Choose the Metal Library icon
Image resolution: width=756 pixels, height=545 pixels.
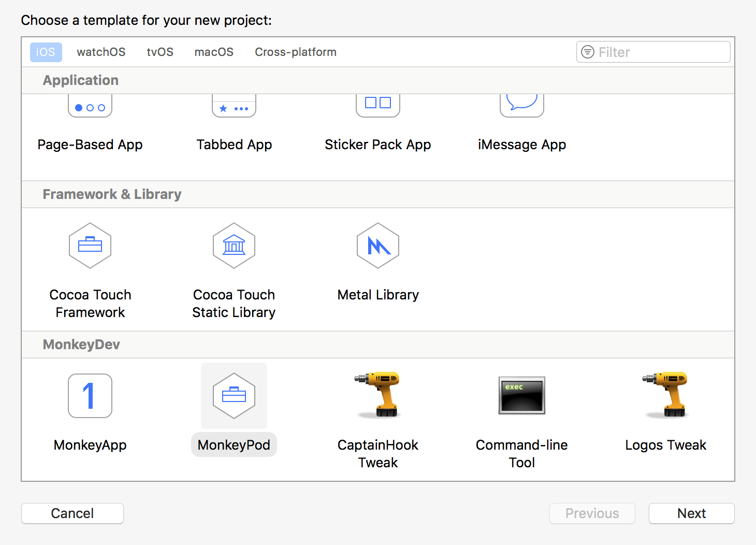(x=378, y=246)
